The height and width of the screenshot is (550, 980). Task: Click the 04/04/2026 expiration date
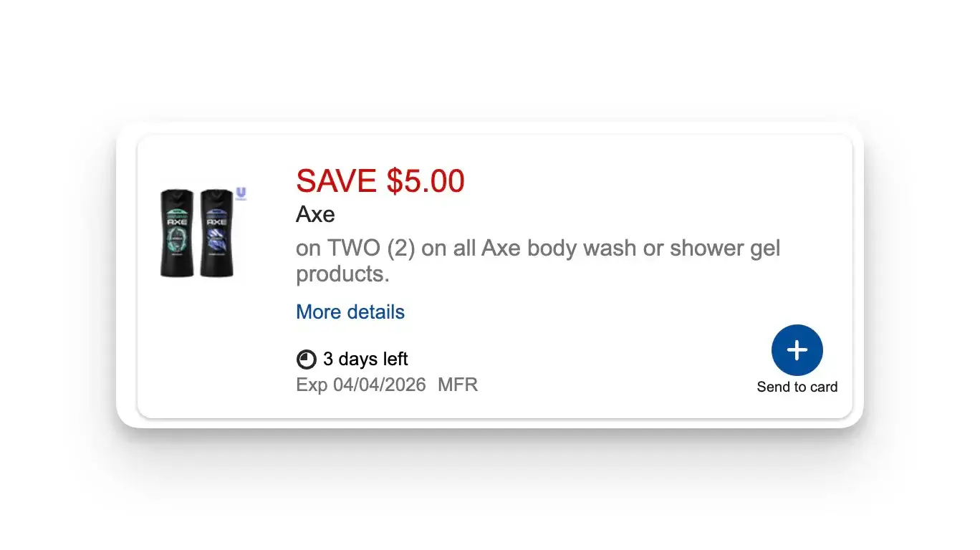click(380, 385)
